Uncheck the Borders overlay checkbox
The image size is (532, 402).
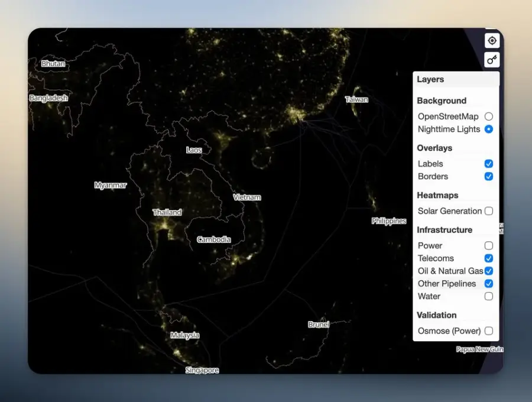click(x=489, y=176)
